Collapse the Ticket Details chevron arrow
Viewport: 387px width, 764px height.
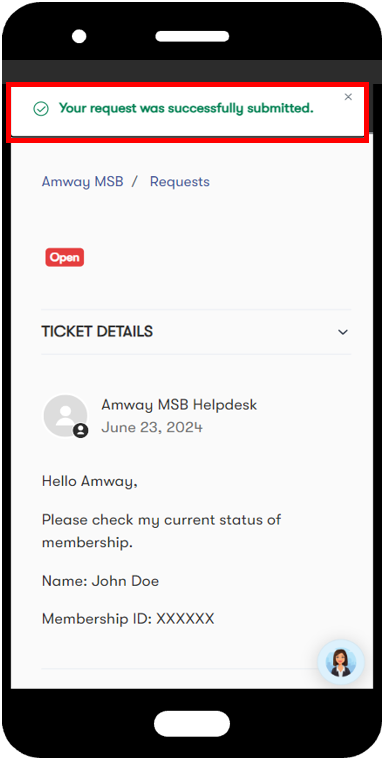coord(343,332)
